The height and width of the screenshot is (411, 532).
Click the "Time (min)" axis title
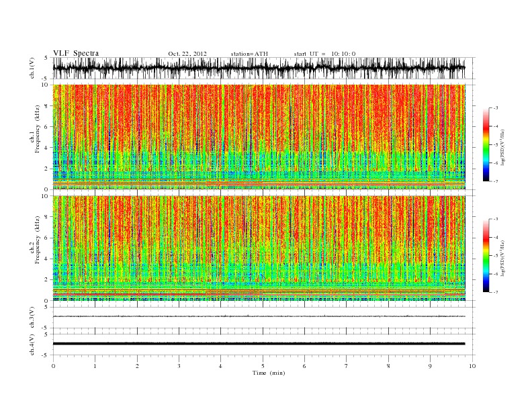point(269,373)
